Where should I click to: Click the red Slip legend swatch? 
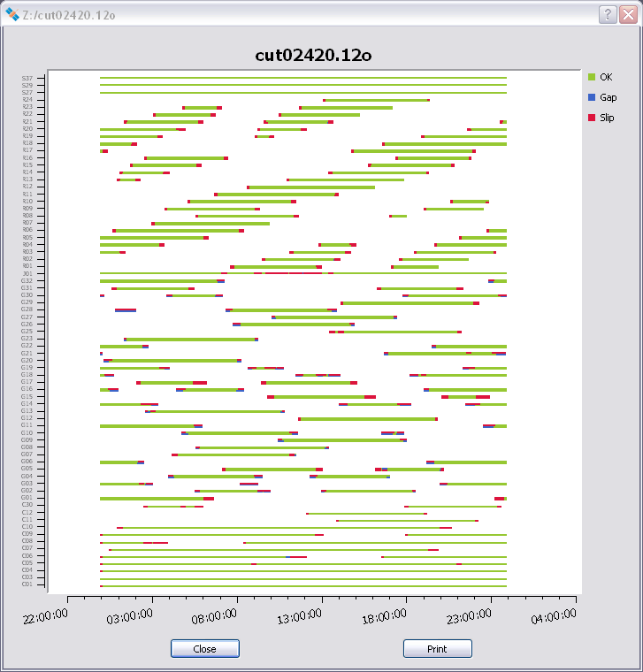click(592, 118)
